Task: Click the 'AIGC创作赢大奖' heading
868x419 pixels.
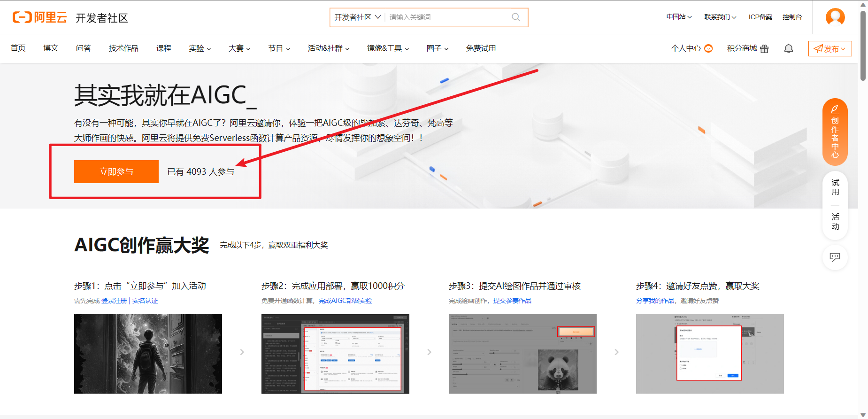Action: point(142,245)
